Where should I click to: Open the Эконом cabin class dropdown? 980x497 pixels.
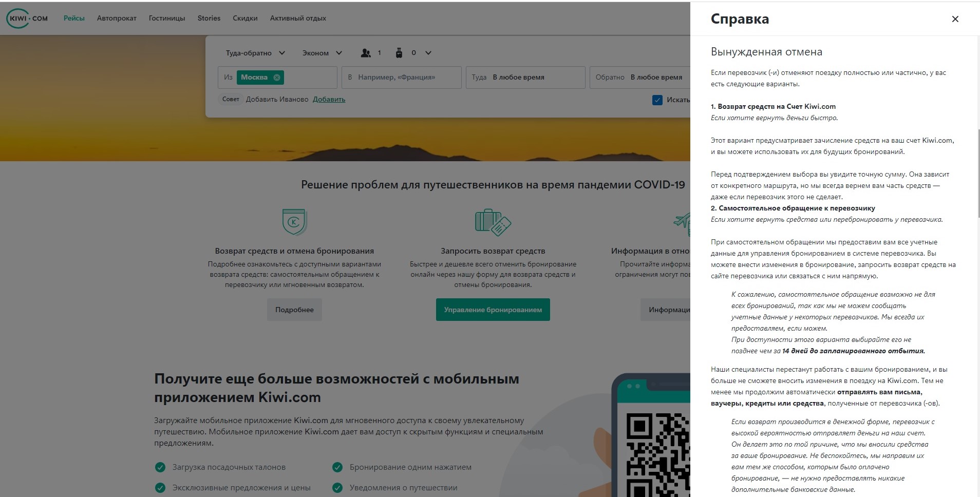point(322,53)
